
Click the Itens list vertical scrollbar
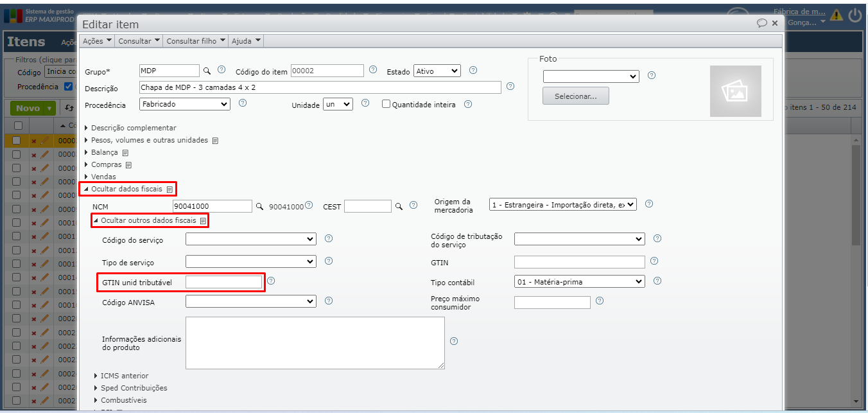[x=856, y=195]
